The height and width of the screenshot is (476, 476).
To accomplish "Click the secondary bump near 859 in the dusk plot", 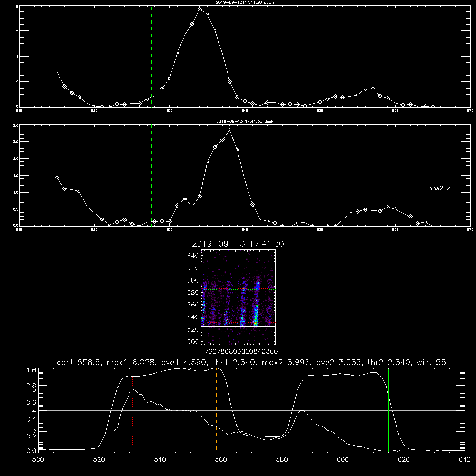I will 387,208.
